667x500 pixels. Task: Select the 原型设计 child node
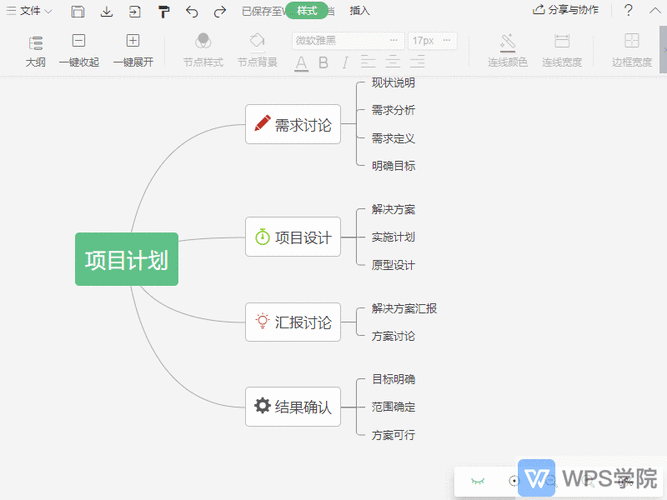[393, 265]
